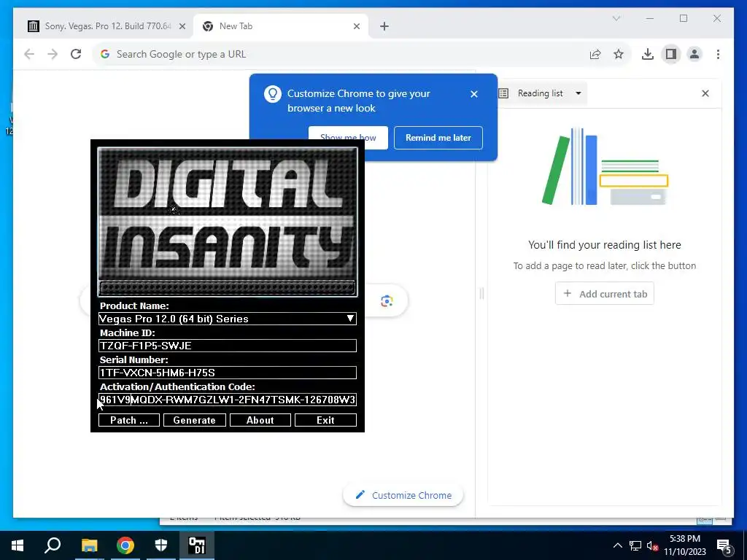Dismiss the Customize Chrome tip popup
Screen dimensions: 747x560
[474, 94]
